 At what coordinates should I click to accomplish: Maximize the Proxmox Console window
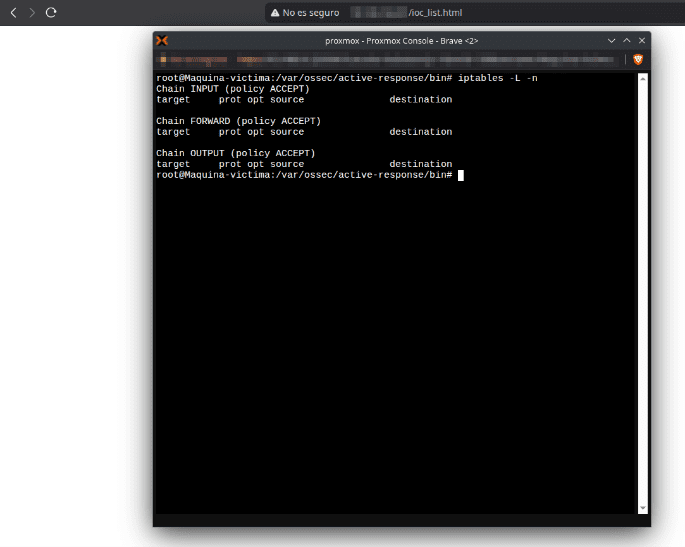(627, 40)
